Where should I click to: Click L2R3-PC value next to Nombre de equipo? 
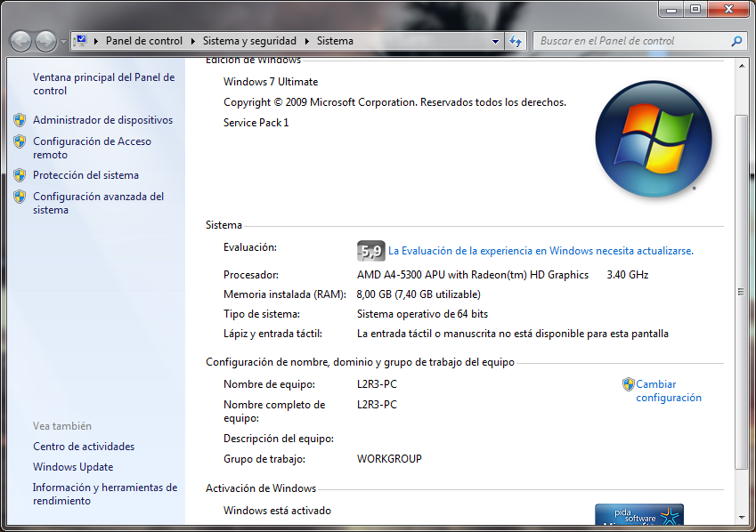tap(377, 384)
